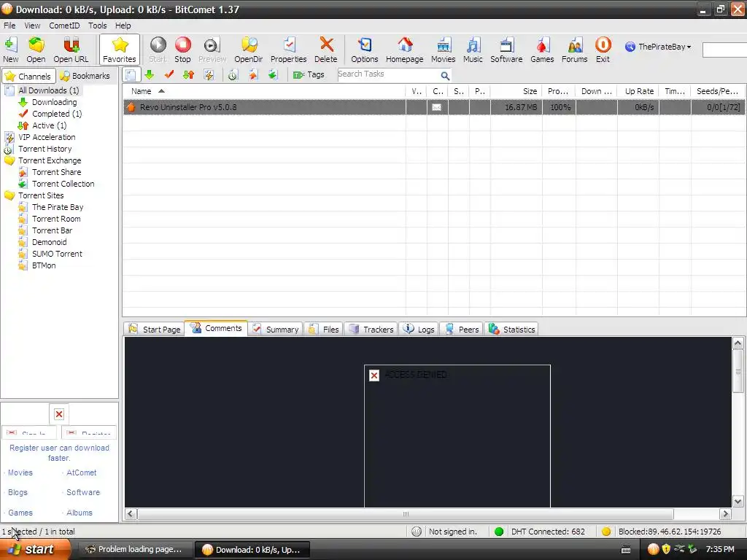
Task: Open Demonoid site entry
Action: (49, 242)
